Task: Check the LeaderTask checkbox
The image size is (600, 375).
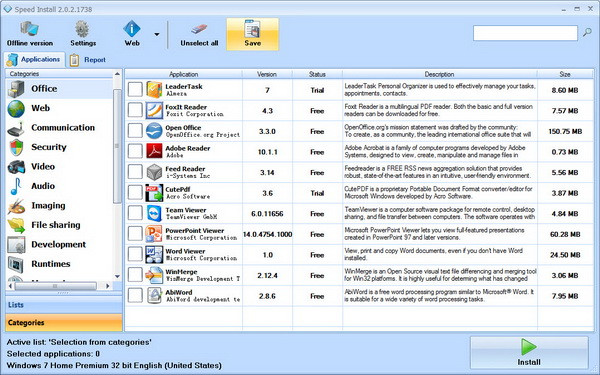Action: (x=135, y=90)
